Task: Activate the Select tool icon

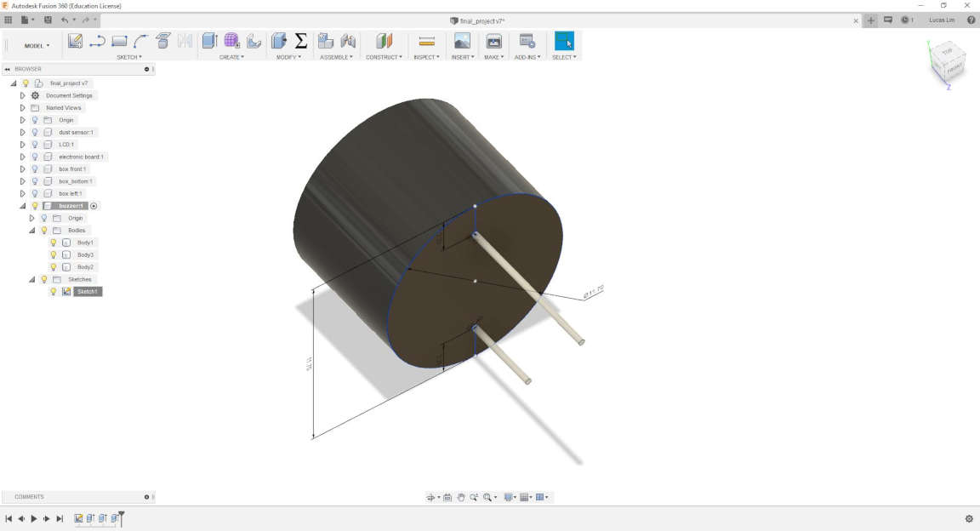Action: pyautogui.click(x=564, y=42)
